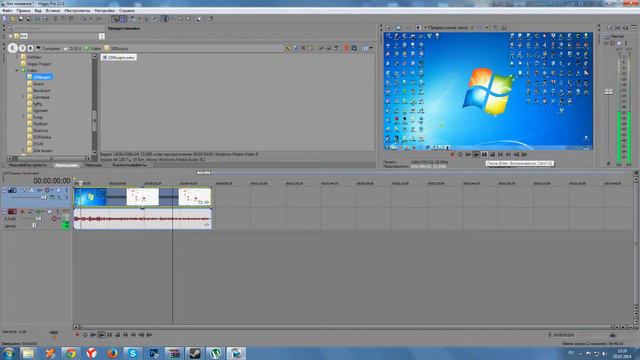The width and height of the screenshot is (640, 360).
Task: Click the video preview settings icon at top left
Action: (x=388, y=27)
